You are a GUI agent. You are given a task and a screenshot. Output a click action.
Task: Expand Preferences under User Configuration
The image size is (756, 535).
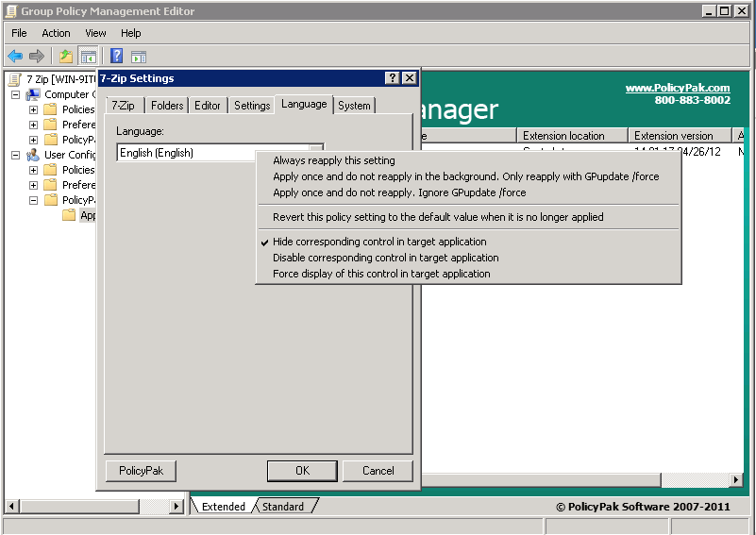[x=33, y=185]
